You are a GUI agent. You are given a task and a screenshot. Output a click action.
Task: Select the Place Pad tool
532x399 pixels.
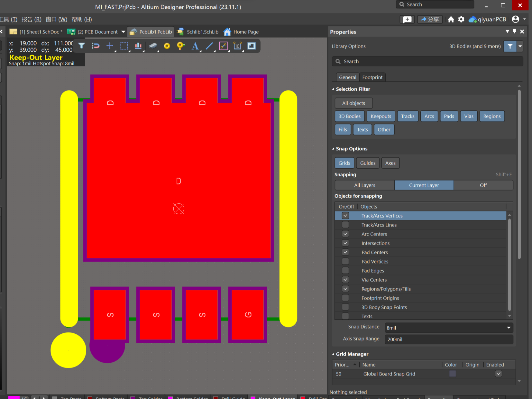[x=167, y=46]
